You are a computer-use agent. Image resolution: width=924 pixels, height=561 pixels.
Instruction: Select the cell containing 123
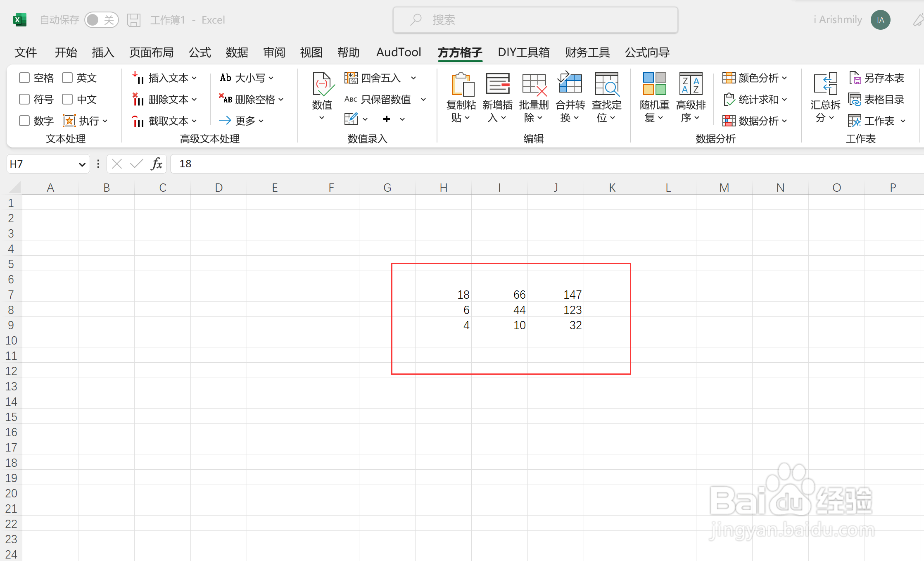coord(556,310)
